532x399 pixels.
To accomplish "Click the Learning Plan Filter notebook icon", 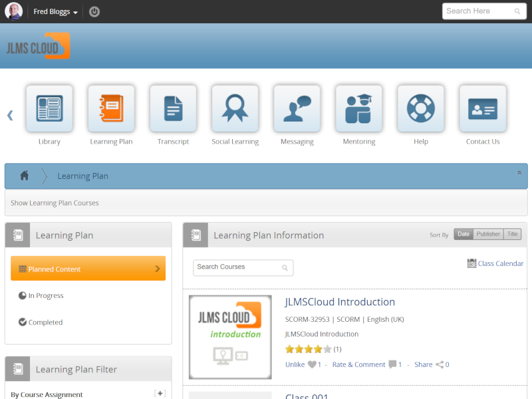I will coord(18,369).
